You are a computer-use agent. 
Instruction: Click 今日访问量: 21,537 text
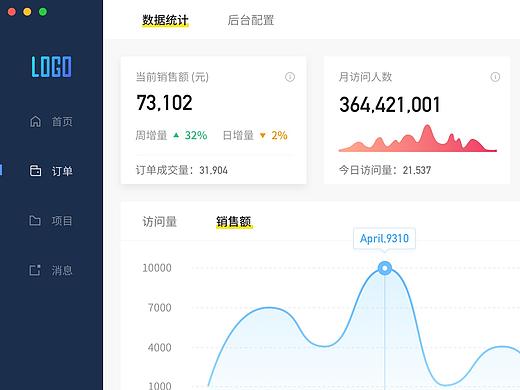pos(385,170)
